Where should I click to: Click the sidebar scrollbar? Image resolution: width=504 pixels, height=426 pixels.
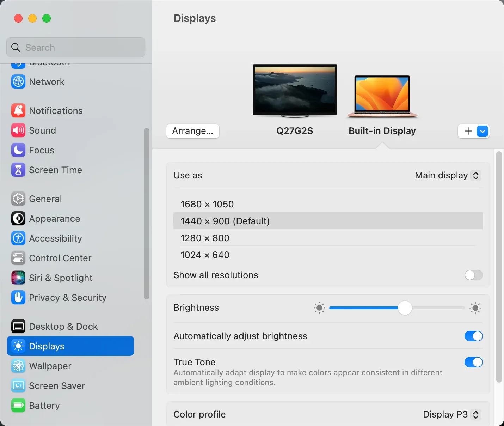[x=147, y=214]
